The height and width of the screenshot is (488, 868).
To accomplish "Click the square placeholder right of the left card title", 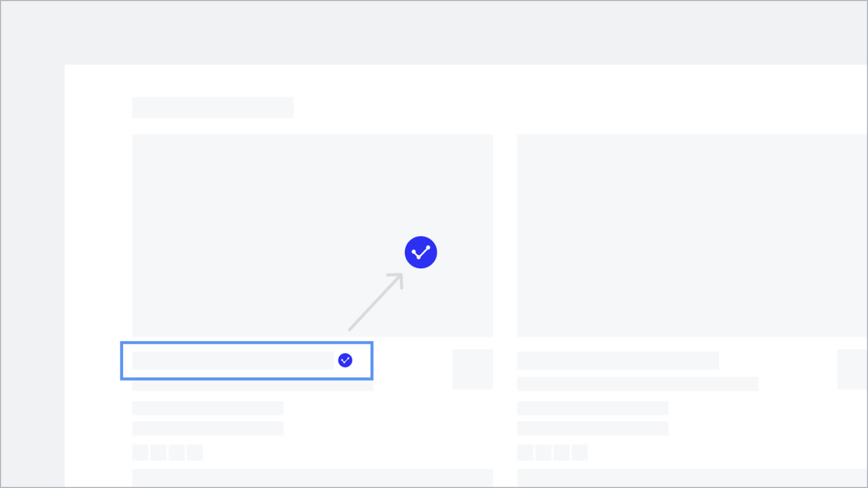I will (x=473, y=369).
